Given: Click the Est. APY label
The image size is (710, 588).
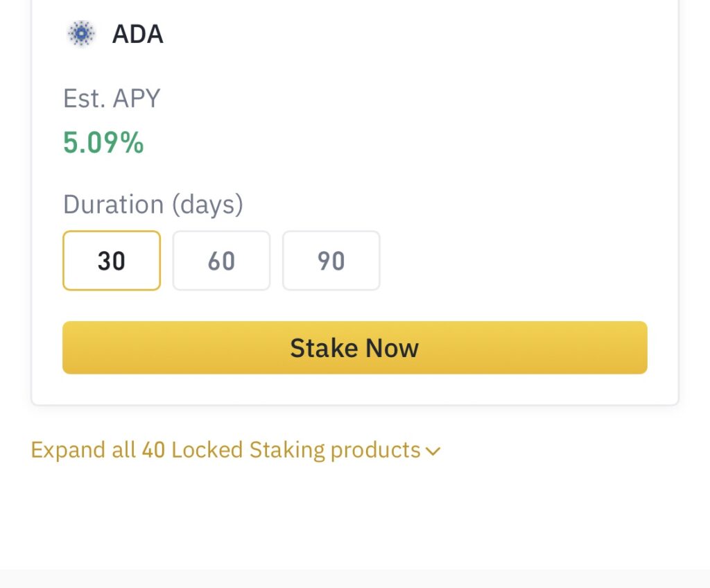Looking at the screenshot, I should click(112, 98).
